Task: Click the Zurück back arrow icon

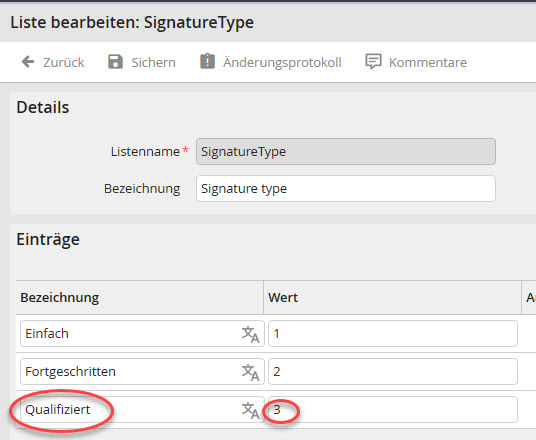Action: point(28,62)
